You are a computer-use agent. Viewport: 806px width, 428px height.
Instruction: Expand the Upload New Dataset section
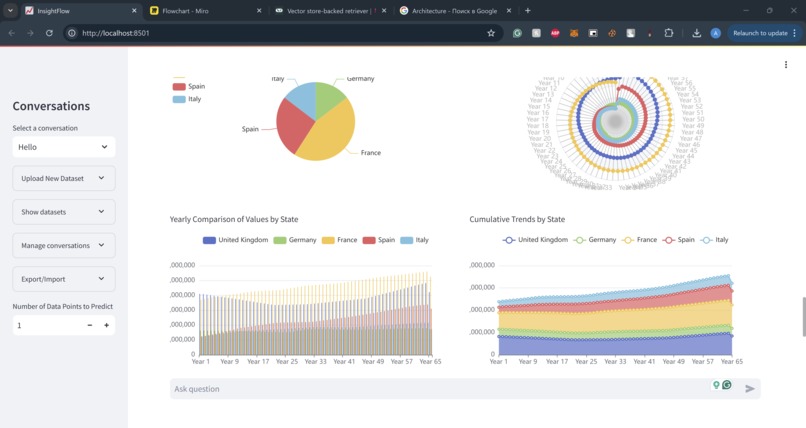click(x=64, y=178)
